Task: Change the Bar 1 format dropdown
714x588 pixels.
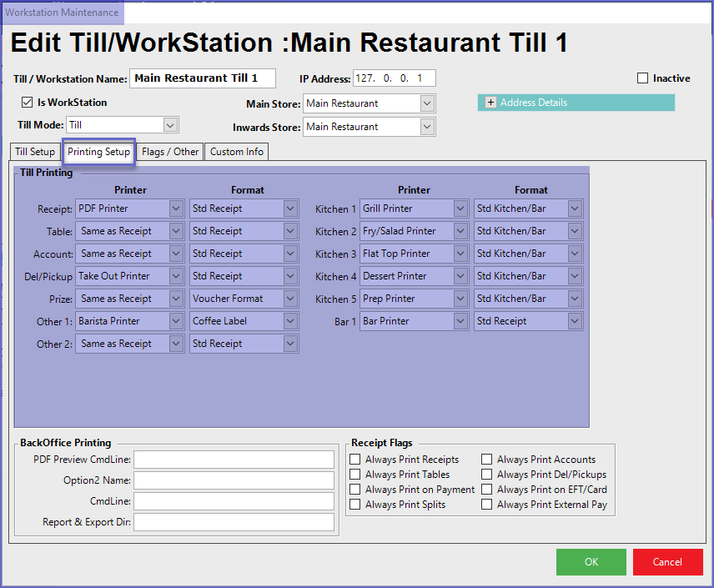Action: pyautogui.click(x=575, y=321)
